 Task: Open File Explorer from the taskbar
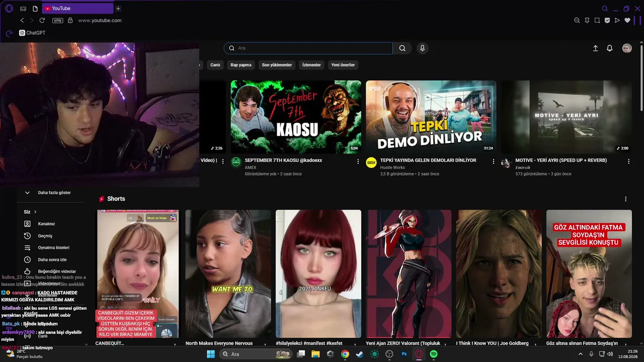click(315, 354)
